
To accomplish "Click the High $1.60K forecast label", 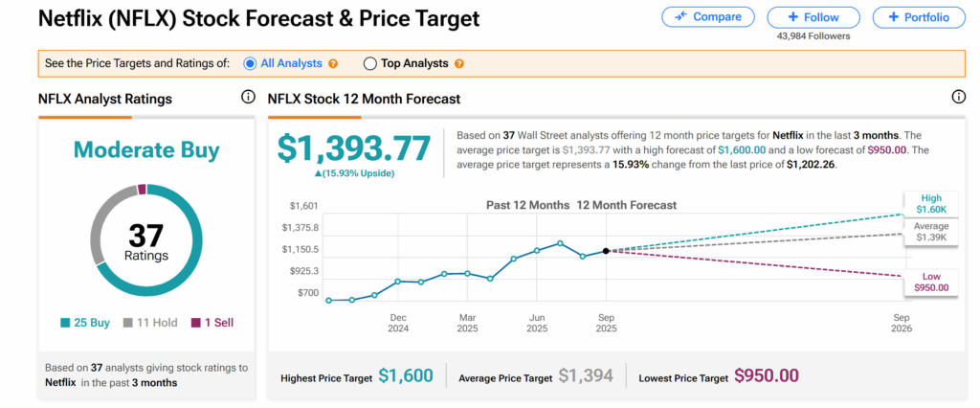I will [931, 205].
